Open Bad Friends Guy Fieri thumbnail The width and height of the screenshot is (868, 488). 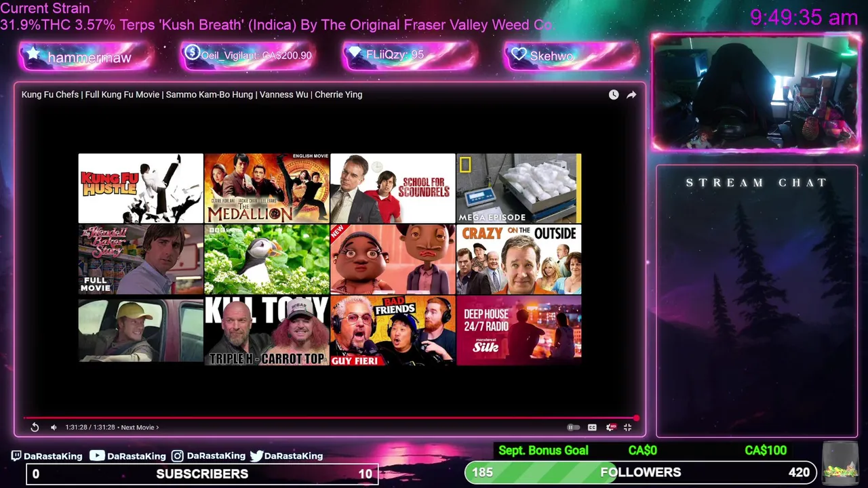click(x=393, y=331)
